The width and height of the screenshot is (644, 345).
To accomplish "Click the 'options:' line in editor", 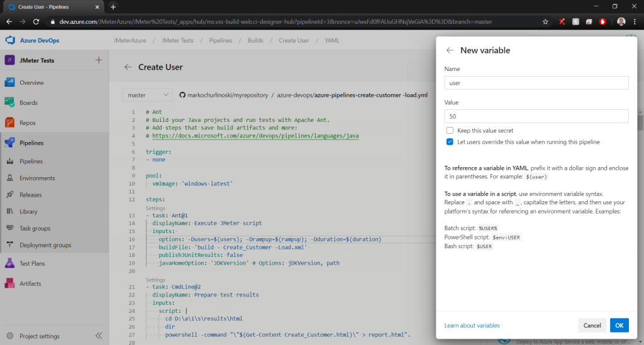I will (270, 239).
